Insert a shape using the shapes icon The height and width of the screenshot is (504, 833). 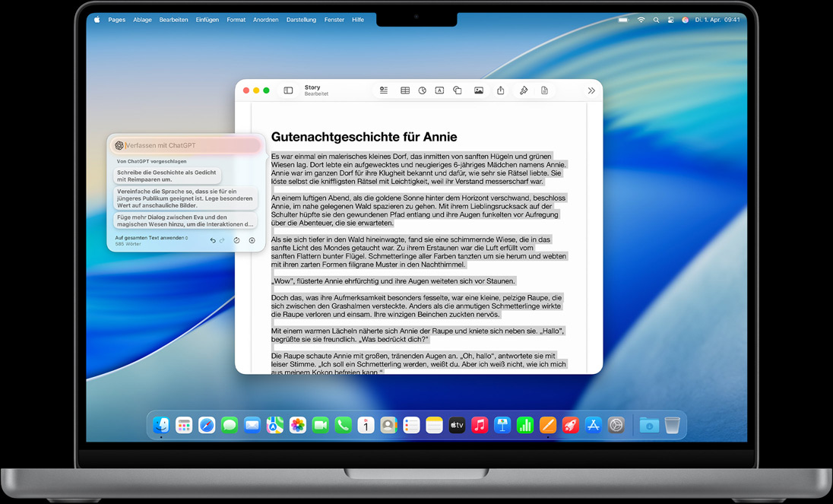coord(457,90)
